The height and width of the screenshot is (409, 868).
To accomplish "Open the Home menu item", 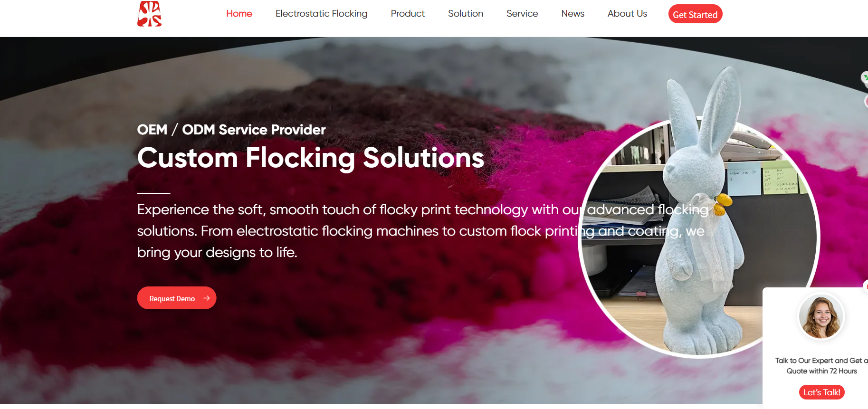I will point(239,14).
